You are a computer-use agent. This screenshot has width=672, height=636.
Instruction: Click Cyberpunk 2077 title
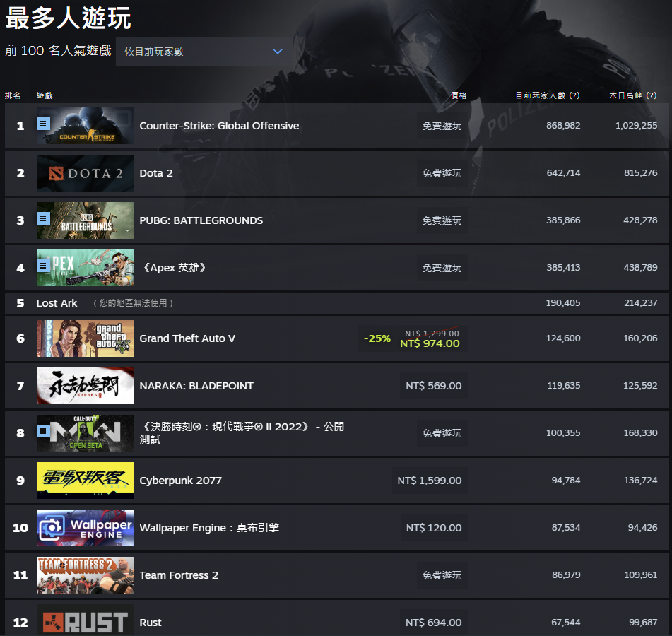(x=180, y=481)
